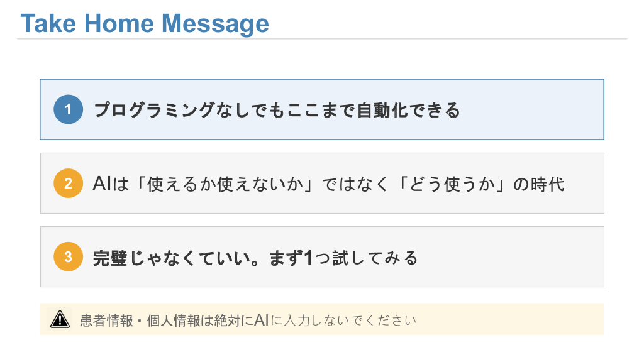Screen dimensions: 644x362
Task: Click the blue number 1 circle
Action: [68, 109]
